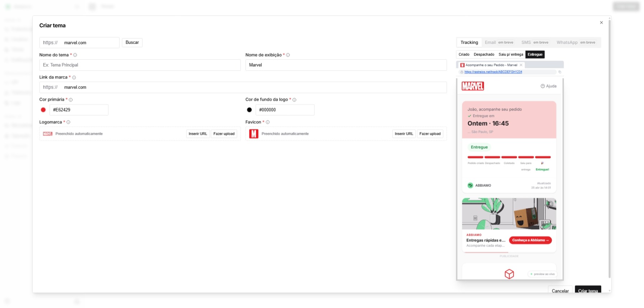Click info icon next to Cor de fundo da logo
The width and height of the screenshot is (644, 308).
pos(294,100)
